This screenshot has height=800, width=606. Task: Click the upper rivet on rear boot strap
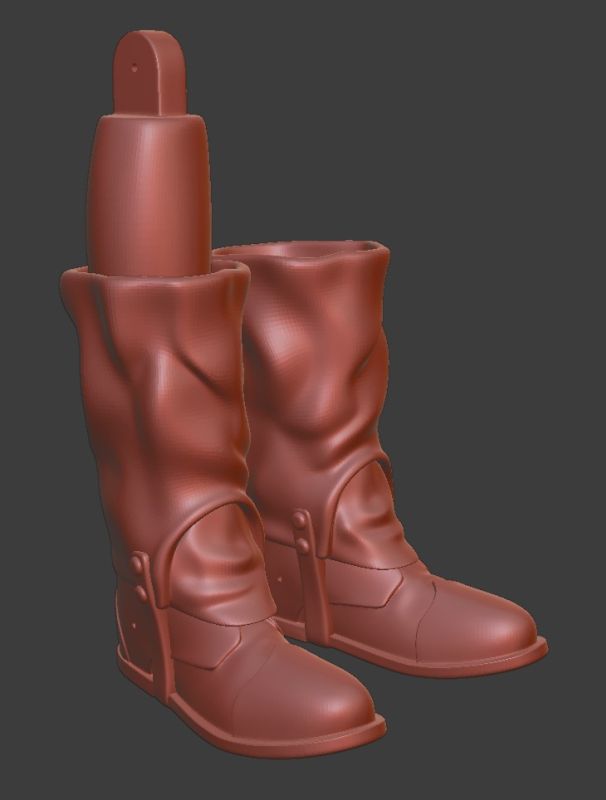[300, 518]
